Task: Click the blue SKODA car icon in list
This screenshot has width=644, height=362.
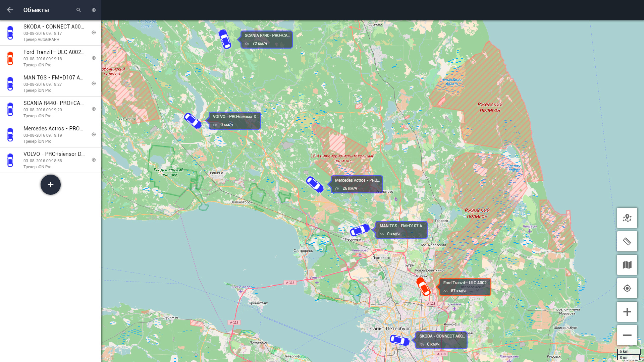Action: click(10, 33)
